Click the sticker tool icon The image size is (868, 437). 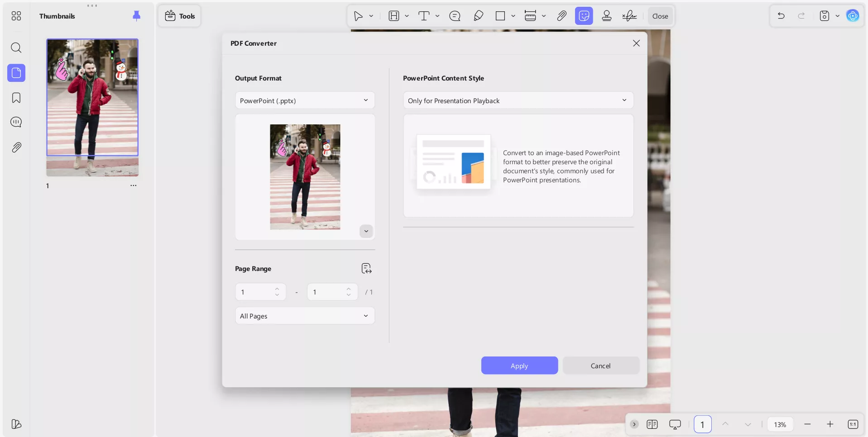point(584,16)
